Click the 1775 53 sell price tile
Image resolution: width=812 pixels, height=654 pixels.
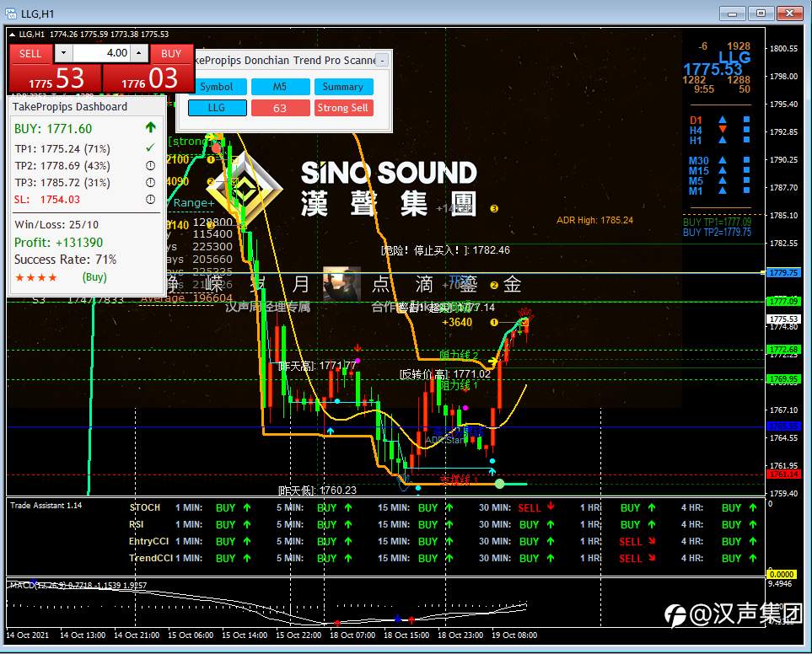point(56,79)
